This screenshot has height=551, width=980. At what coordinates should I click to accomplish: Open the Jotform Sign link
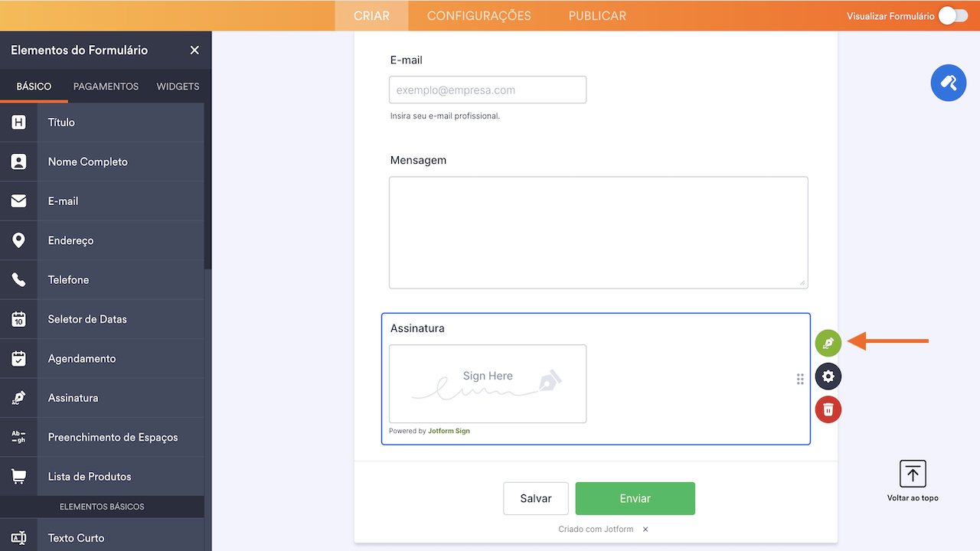click(x=449, y=430)
